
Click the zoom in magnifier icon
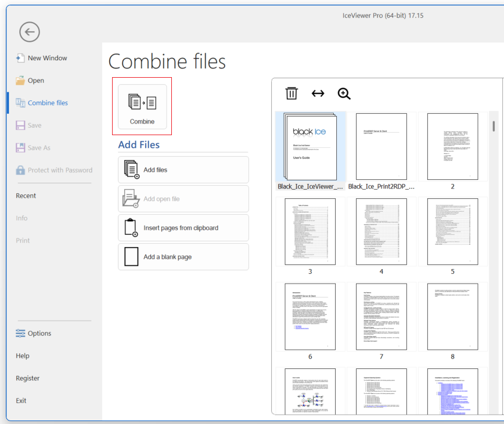tap(344, 94)
